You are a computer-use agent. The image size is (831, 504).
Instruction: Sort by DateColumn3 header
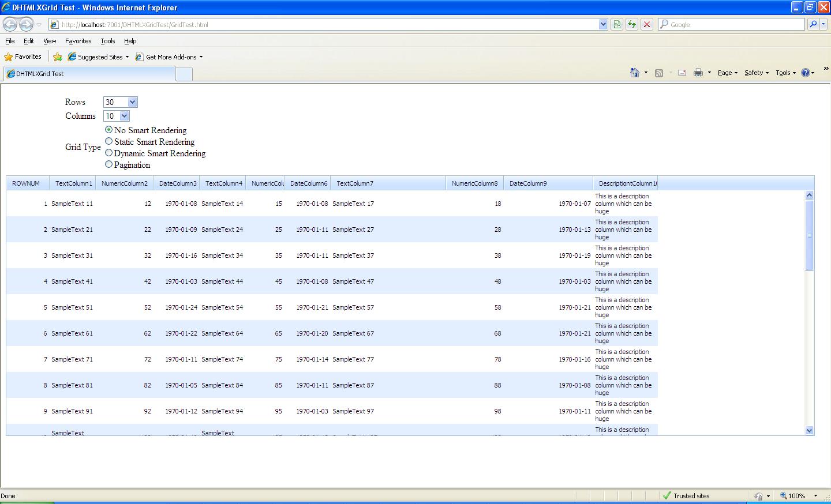click(177, 183)
